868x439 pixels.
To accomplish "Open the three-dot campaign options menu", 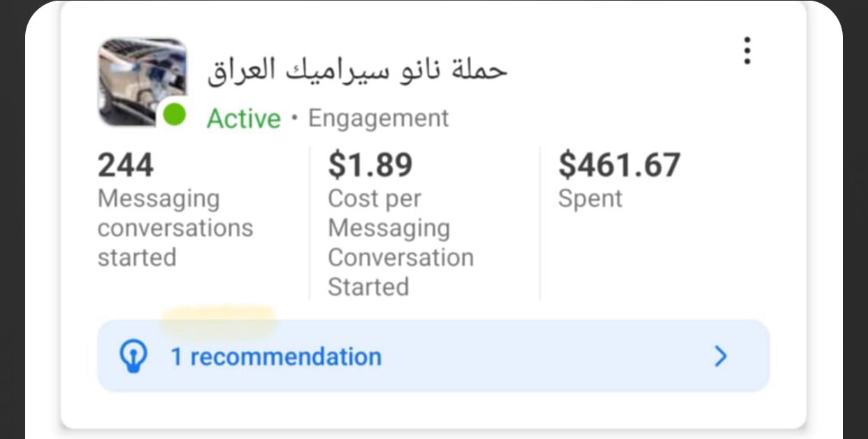I will 747,51.
